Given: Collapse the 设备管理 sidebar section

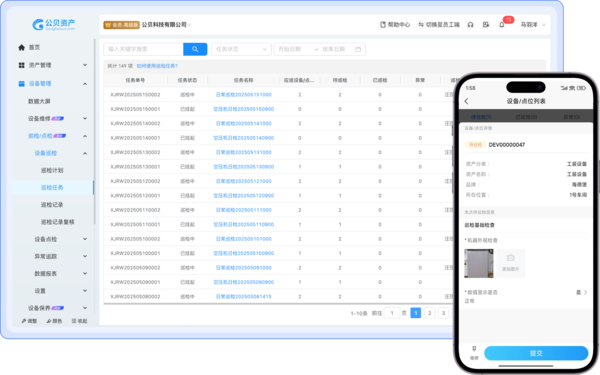Looking at the screenshot, I should [85, 84].
